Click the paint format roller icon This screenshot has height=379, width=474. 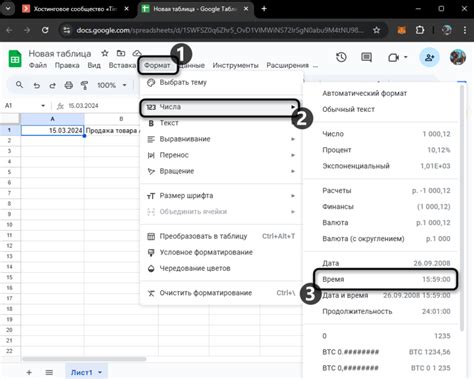tap(84, 85)
